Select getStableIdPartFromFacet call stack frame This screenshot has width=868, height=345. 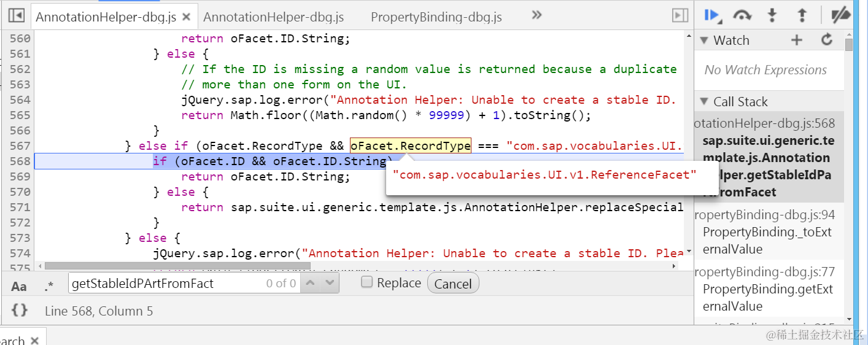[x=769, y=157]
